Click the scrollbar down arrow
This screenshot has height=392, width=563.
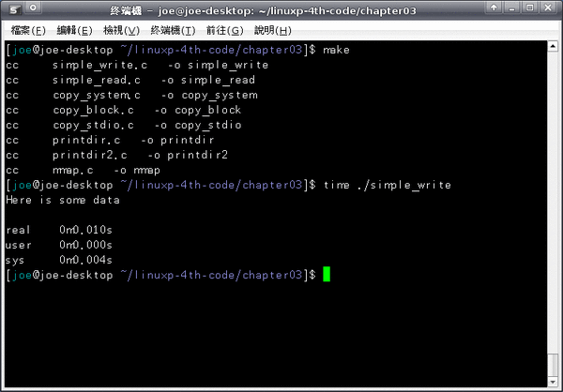553,382
